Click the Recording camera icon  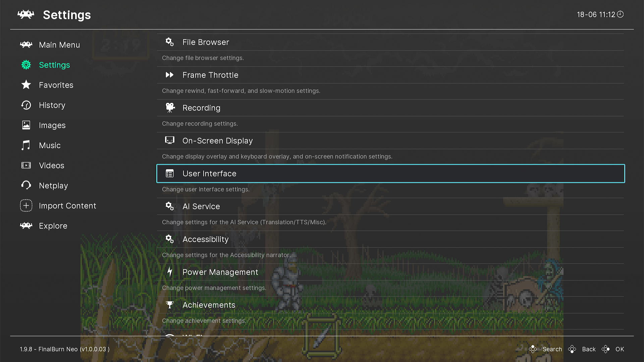[x=170, y=108]
